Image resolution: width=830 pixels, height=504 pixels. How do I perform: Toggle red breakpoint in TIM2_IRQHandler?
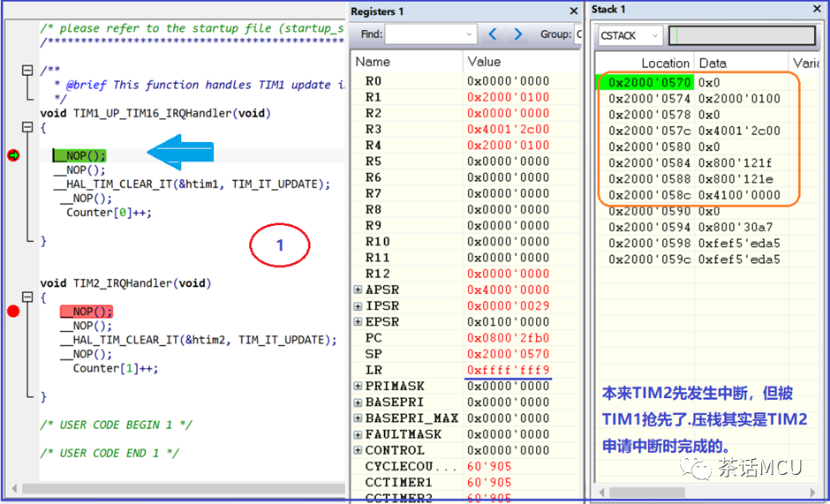click(13, 311)
